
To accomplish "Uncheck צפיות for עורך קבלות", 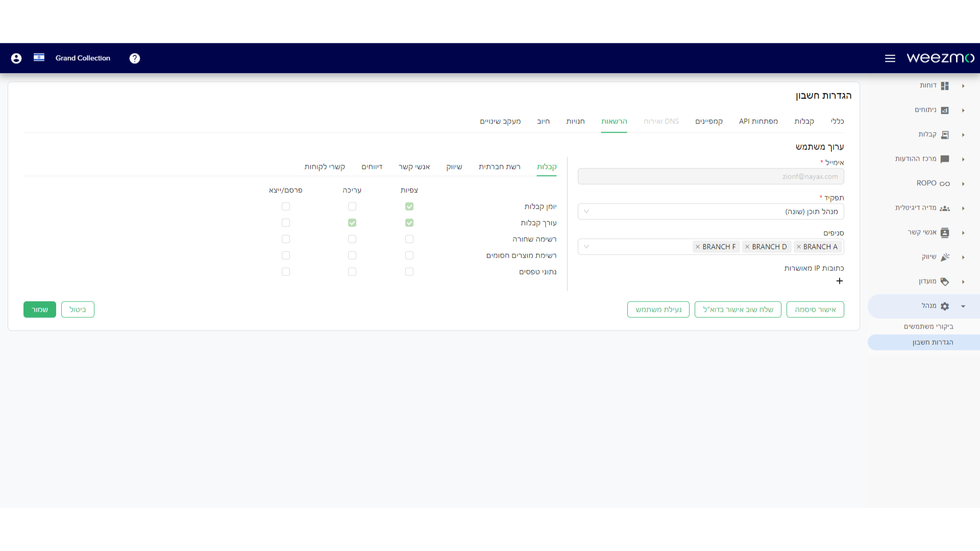I will click(x=409, y=223).
